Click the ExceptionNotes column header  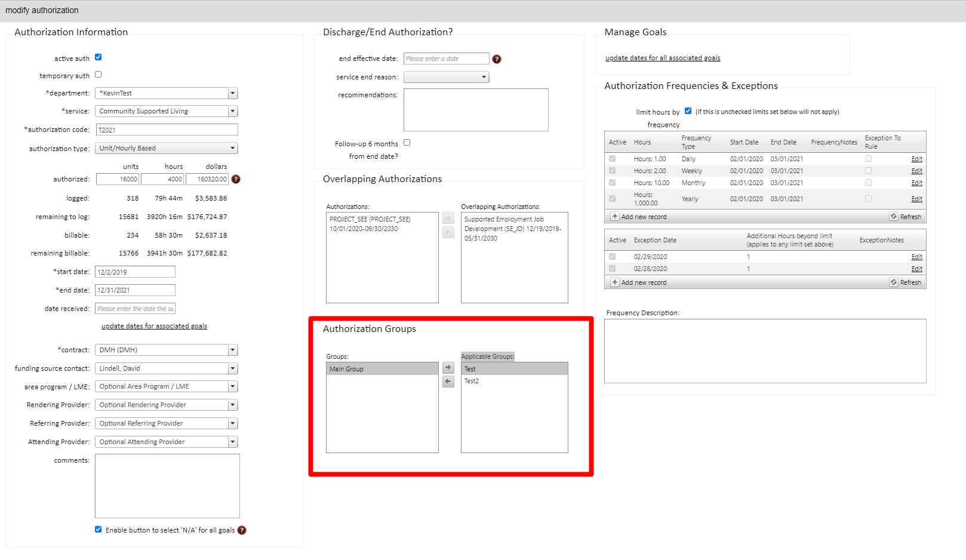[x=882, y=240]
